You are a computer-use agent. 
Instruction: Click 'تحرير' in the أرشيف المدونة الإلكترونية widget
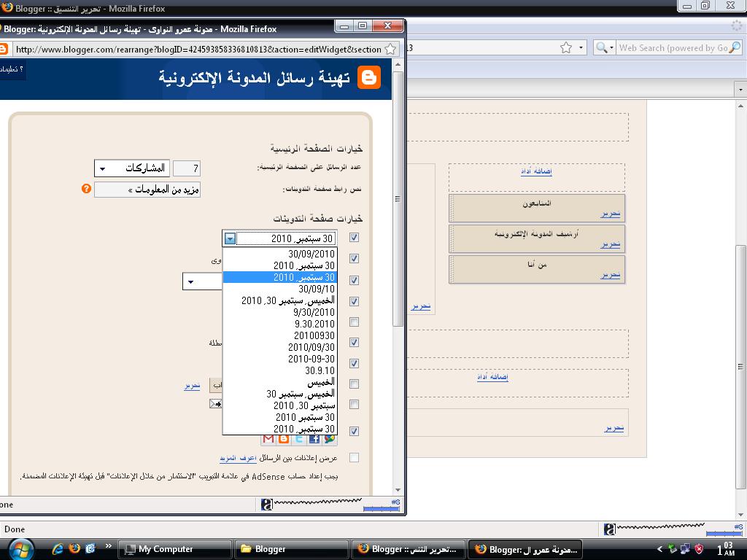pyautogui.click(x=611, y=244)
